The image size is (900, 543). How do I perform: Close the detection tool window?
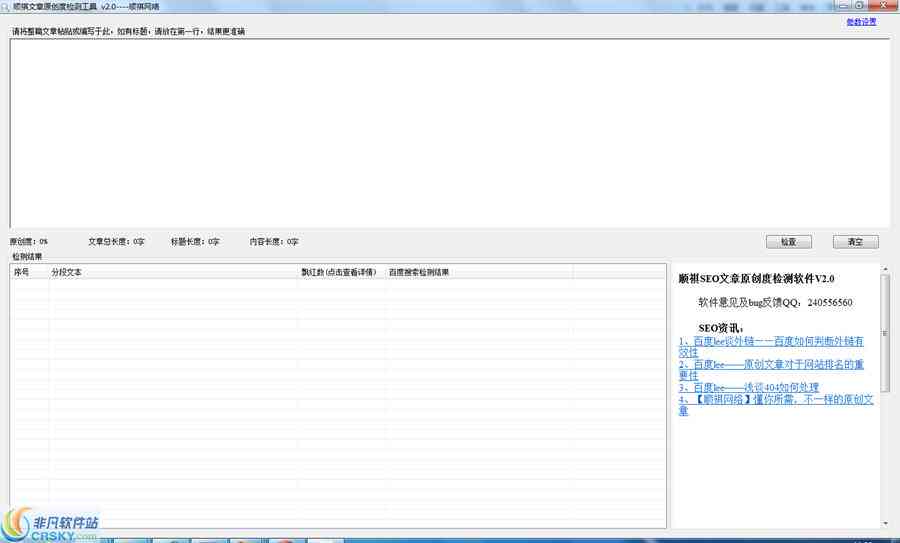click(x=883, y=6)
